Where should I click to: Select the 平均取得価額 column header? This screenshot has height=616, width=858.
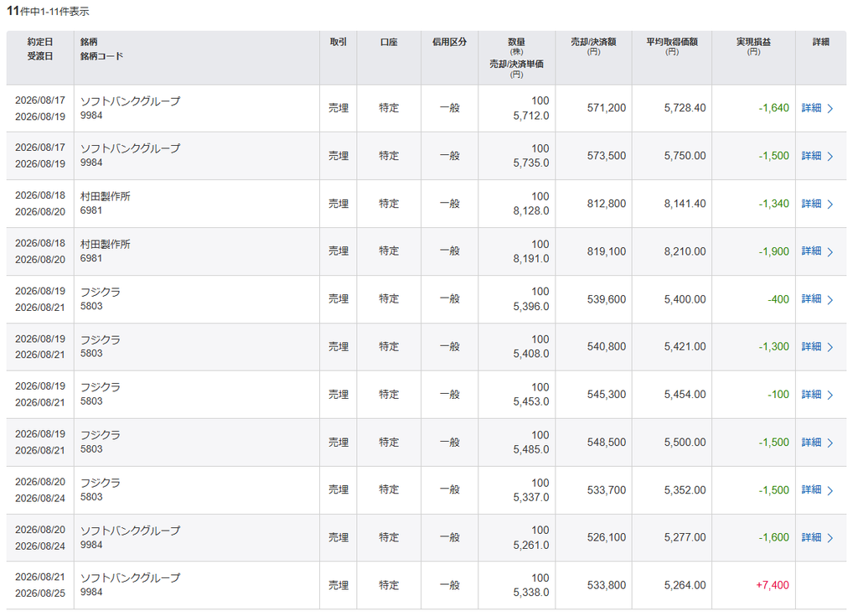point(671,42)
